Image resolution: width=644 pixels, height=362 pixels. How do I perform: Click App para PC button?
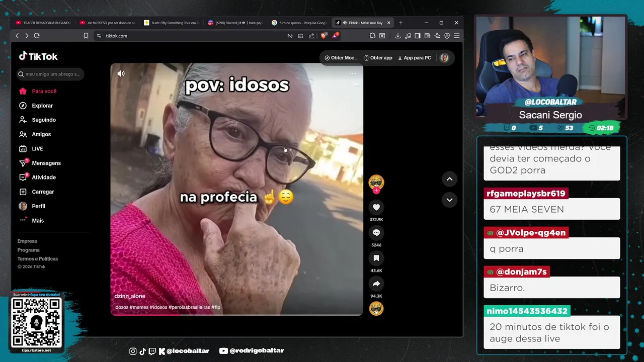(415, 58)
